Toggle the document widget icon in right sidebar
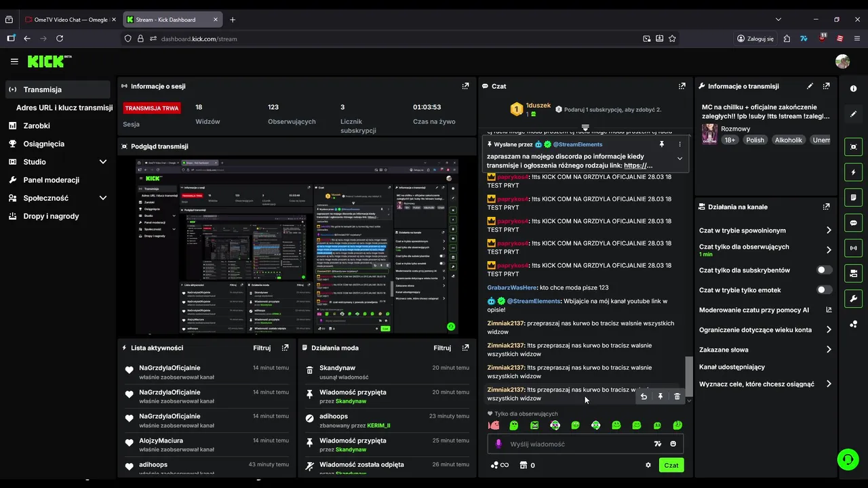This screenshot has width=868, height=488. (853, 197)
